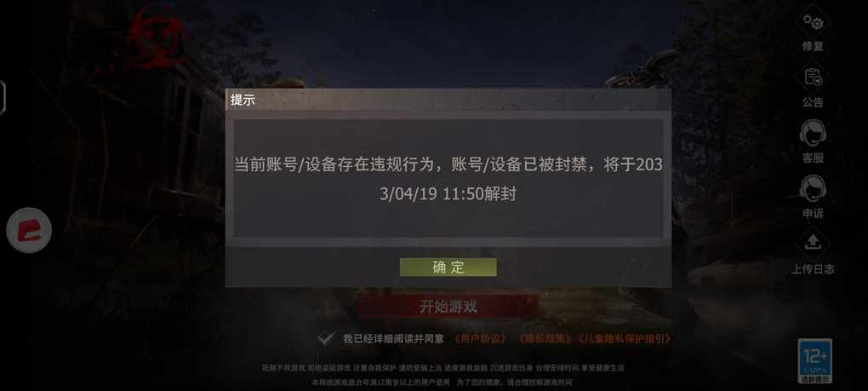Click the 我已经详细阅读并同意 agreement text
The height and width of the screenshot is (391, 868).
pos(393,338)
